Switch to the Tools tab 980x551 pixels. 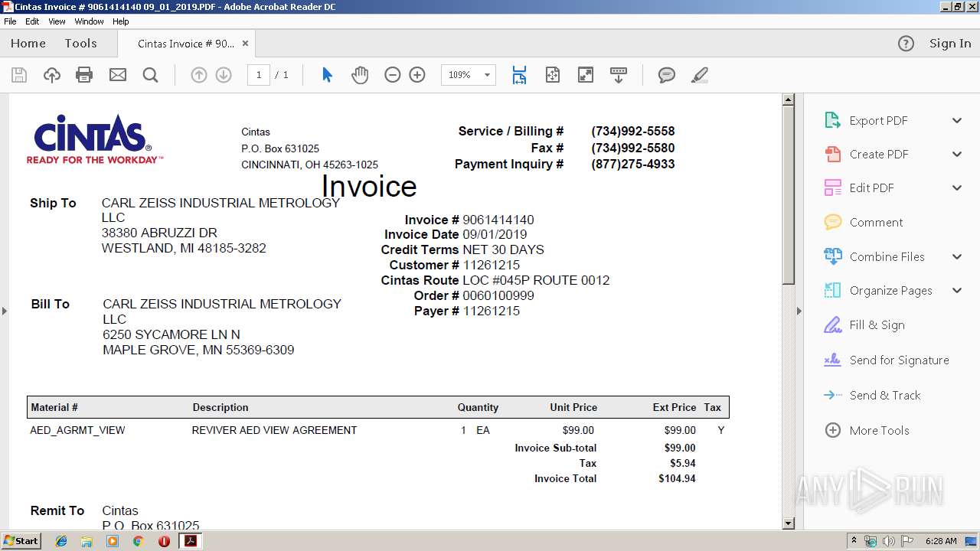click(x=80, y=44)
